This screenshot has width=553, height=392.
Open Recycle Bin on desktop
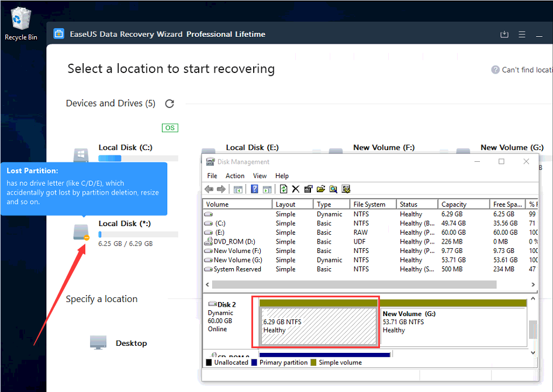20,23
